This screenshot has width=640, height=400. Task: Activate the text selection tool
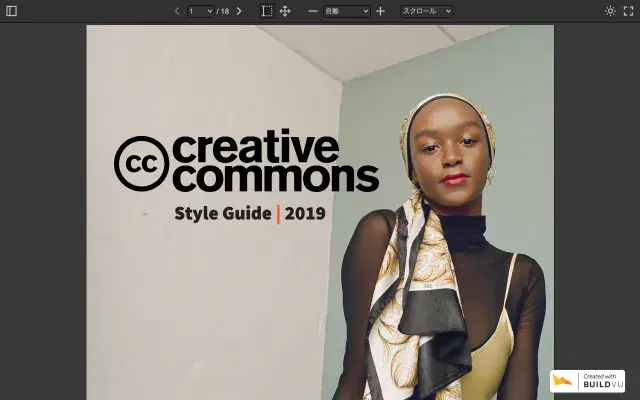(x=267, y=11)
